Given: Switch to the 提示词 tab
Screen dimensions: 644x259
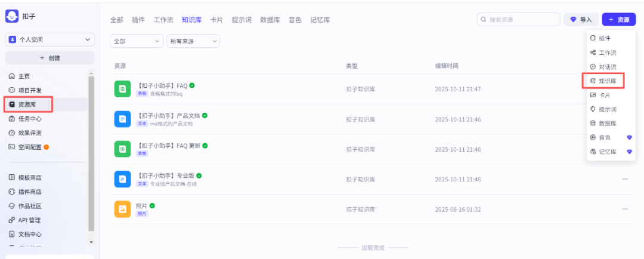Looking at the screenshot, I should pos(241,20).
